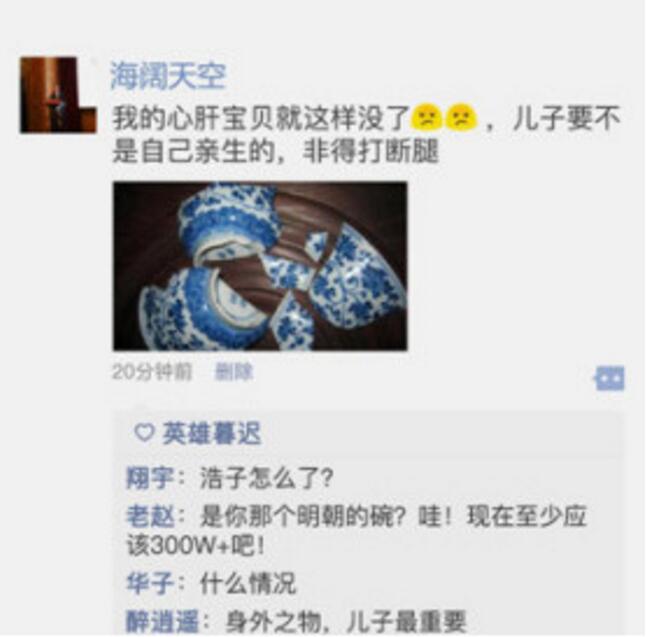Open the comment/like menu button with two dots
The height and width of the screenshot is (637, 646).
click(609, 378)
